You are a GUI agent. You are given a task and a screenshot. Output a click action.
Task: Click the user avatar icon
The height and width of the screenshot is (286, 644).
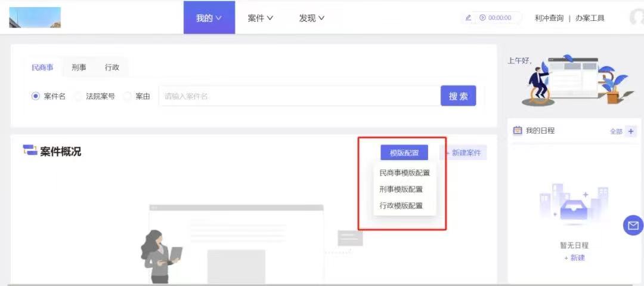point(637,17)
